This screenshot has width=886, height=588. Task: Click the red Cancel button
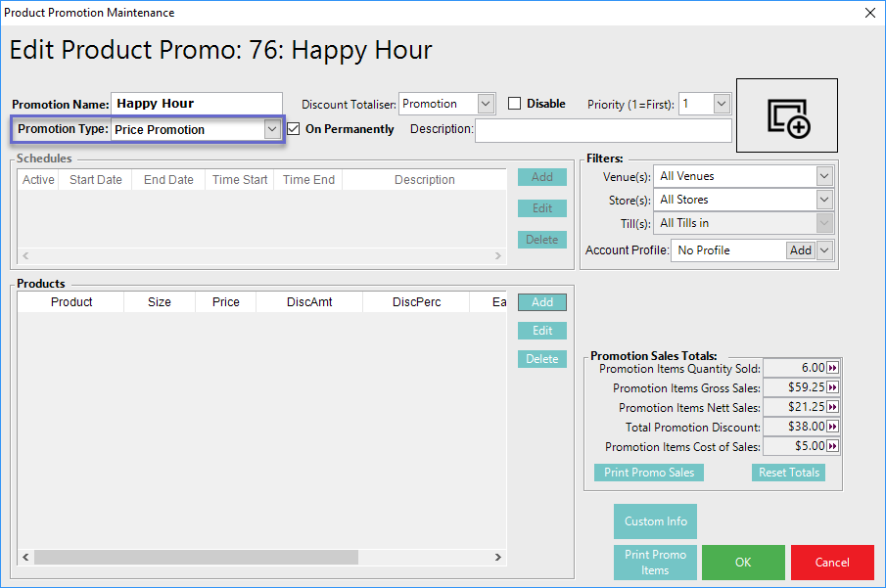coord(832,563)
